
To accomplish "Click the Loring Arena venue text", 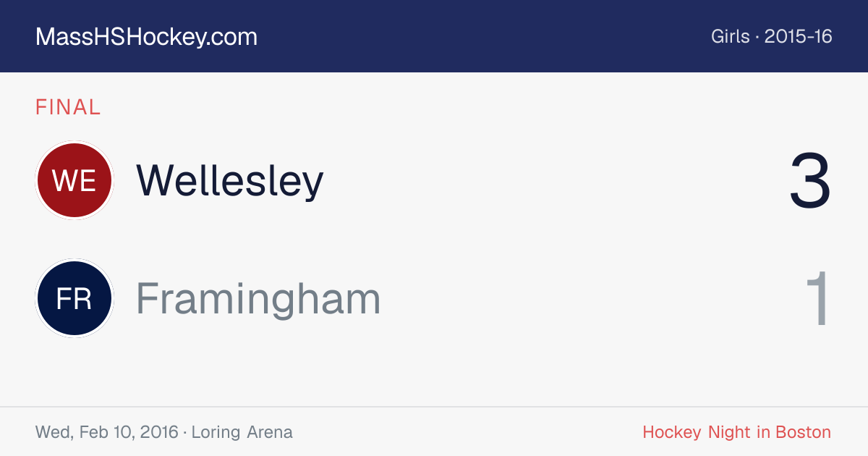I will (242, 432).
